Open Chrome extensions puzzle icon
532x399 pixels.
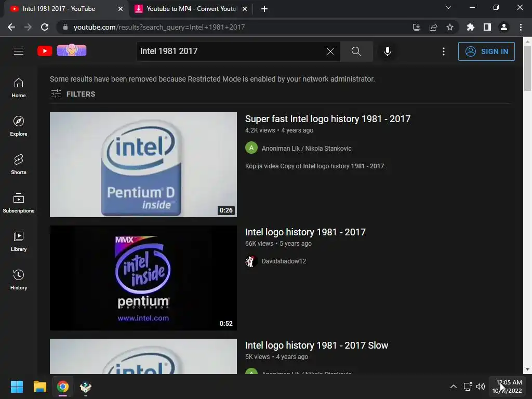coord(470,27)
